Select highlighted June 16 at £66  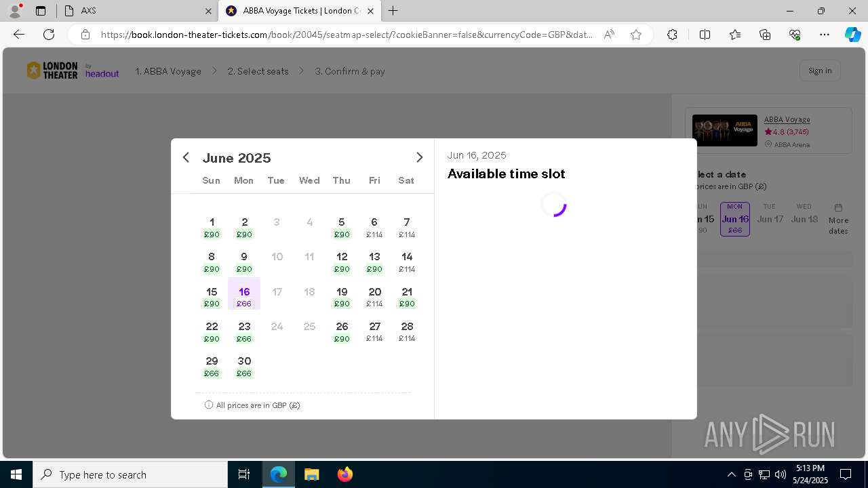pyautogui.click(x=244, y=293)
